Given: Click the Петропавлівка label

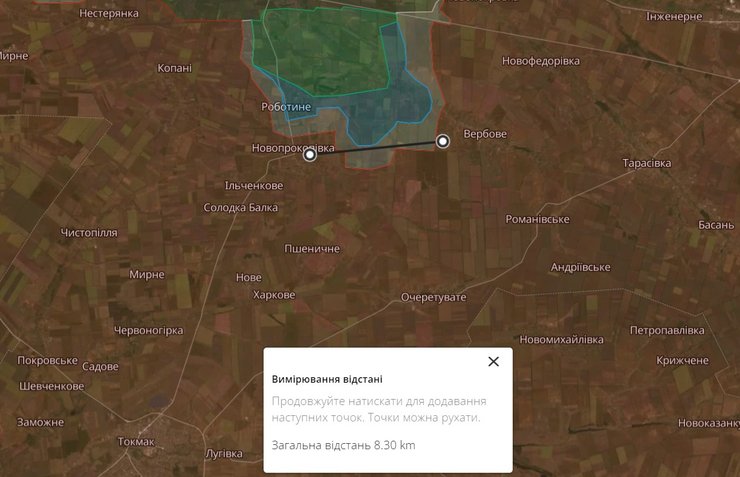Looking at the screenshot, I should tap(667, 330).
